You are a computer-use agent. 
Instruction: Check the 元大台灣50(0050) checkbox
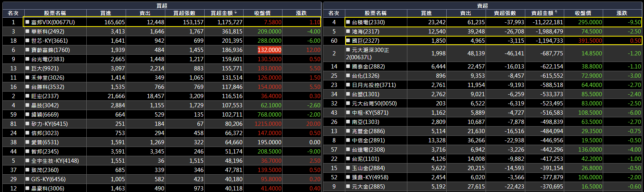(x=348, y=103)
